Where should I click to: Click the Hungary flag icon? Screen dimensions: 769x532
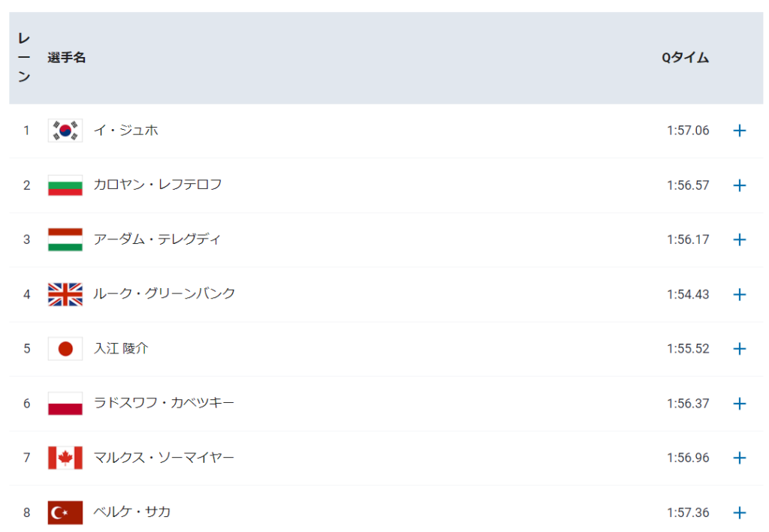coord(65,239)
